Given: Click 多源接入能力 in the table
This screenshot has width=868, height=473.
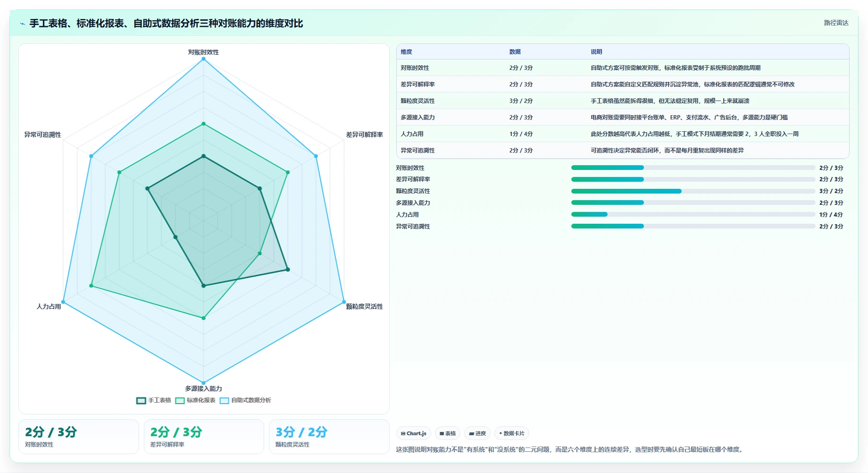Looking at the screenshot, I should coord(417,118).
